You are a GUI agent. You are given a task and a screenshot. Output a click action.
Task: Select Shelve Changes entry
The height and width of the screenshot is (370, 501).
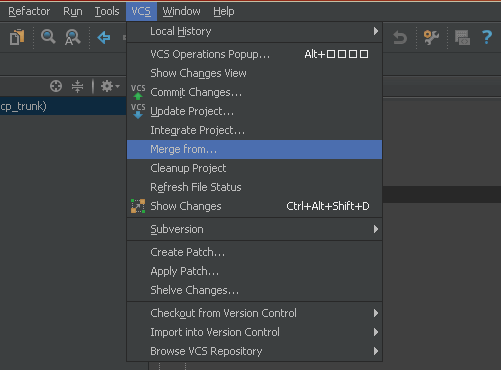(x=254, y=290)
